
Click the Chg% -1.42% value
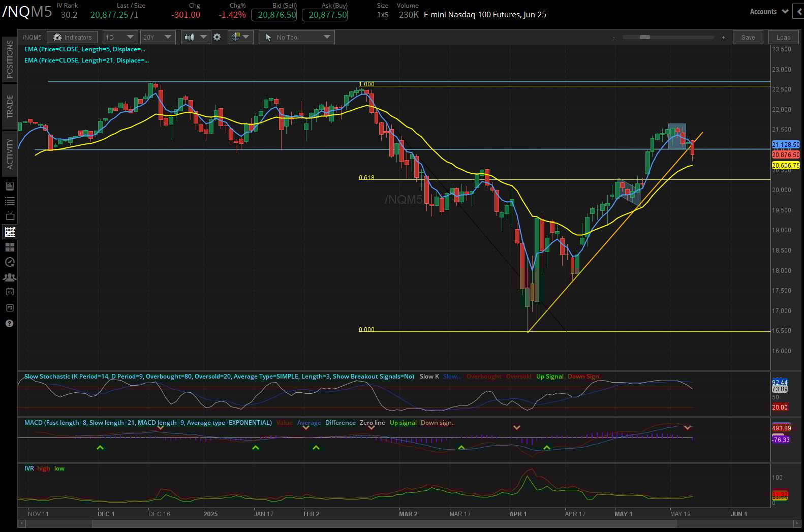[x=232, y=15]
